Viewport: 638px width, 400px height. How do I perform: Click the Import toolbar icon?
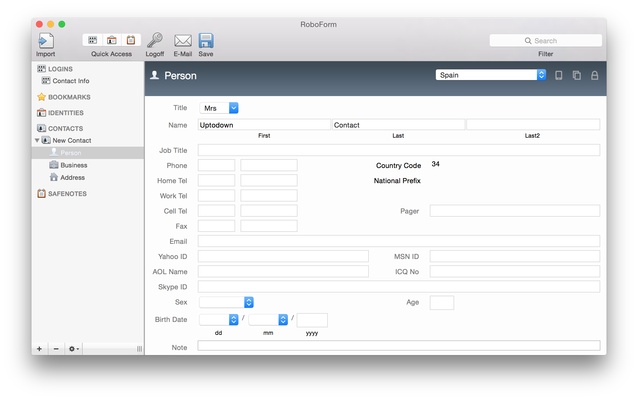(46, 41)
